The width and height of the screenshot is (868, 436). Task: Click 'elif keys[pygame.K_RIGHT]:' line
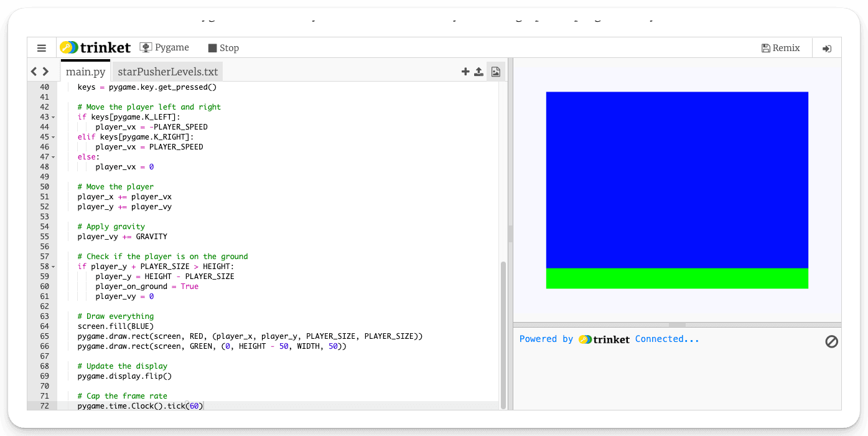point(136,137)
